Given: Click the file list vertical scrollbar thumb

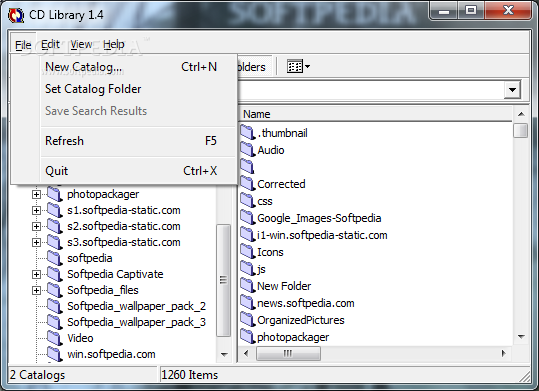Looking at the screenshot, I should point(521,130).
